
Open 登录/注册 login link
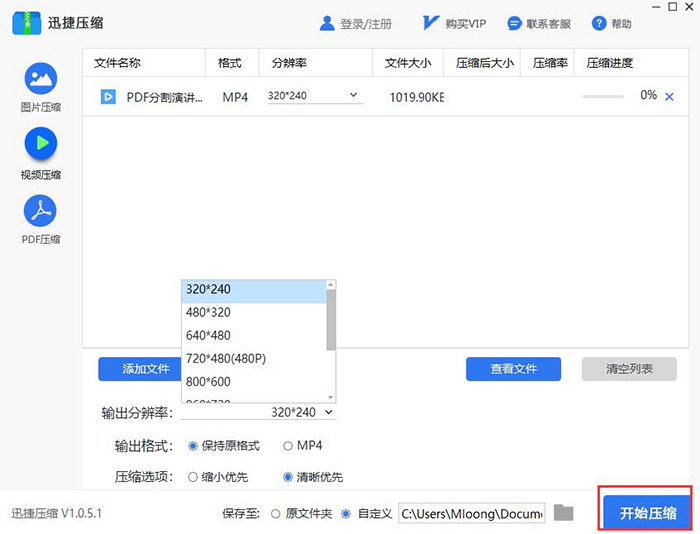coord(366,24)
